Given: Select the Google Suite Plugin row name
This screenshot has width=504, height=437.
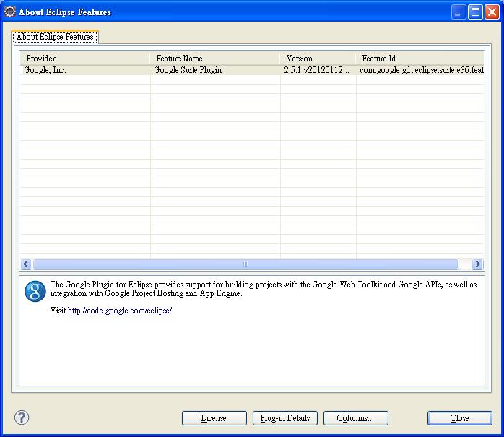Looking at the screenshot, I should [x=188, y=70].
